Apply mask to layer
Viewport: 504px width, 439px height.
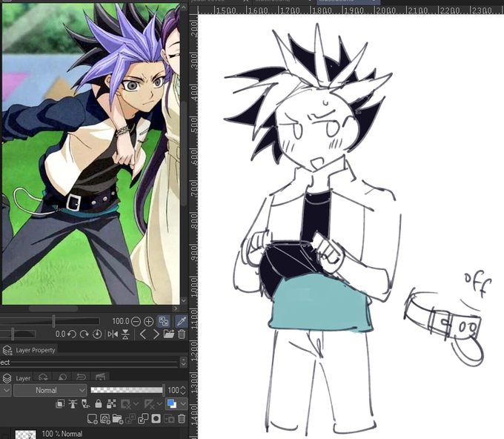pos(169,418)
